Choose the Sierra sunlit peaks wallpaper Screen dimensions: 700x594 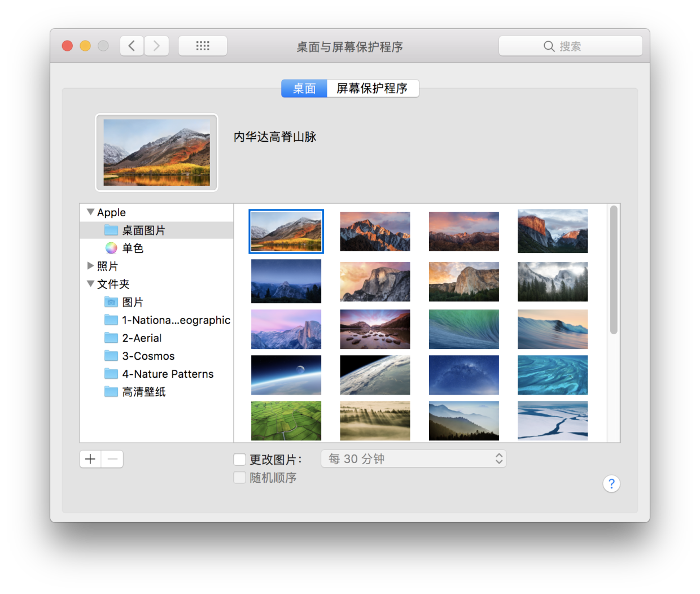click(375, 232)
